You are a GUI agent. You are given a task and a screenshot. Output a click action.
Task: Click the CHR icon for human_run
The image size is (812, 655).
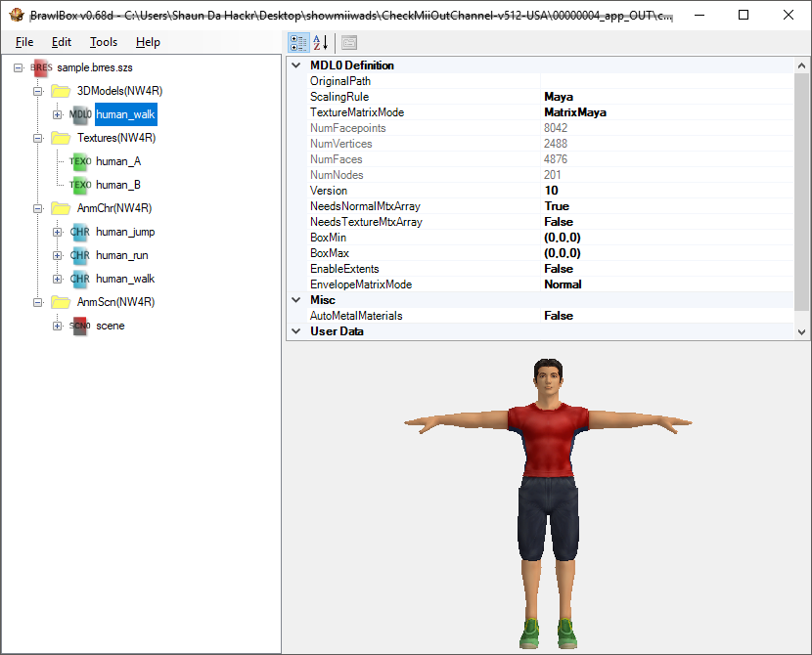click(x=80, y=255)
